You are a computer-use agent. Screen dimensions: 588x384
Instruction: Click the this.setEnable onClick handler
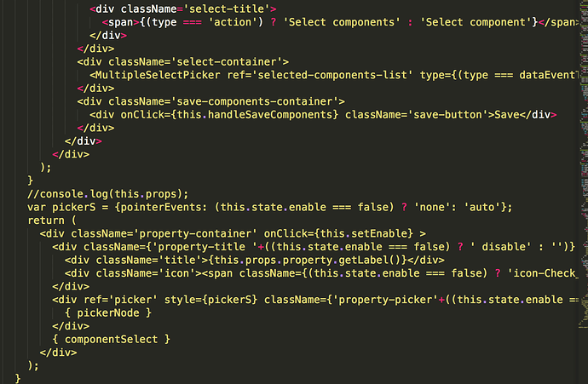click(x=363, y=233)
